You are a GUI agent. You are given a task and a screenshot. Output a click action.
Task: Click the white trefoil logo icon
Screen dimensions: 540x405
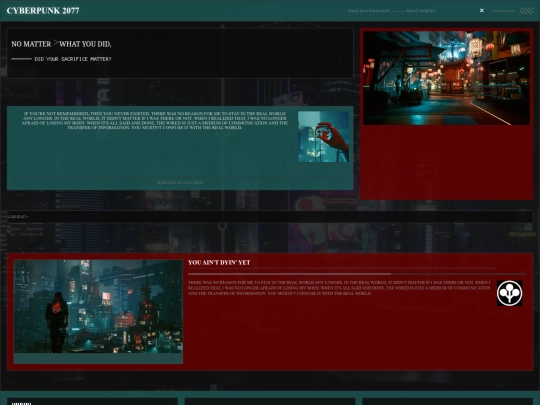[509, 293]
